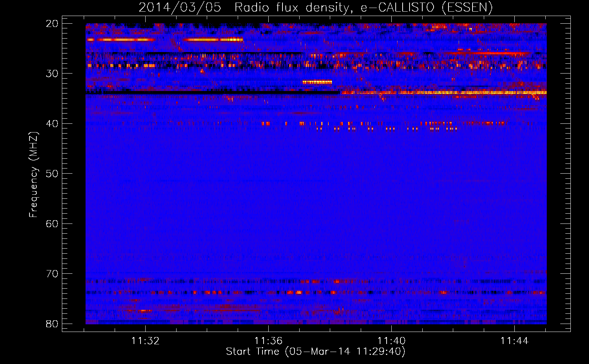Click the 'Start Time (05-Mar-14 11:29:40)' axis label
Screen dimensions: 589x364
[316, 352]
